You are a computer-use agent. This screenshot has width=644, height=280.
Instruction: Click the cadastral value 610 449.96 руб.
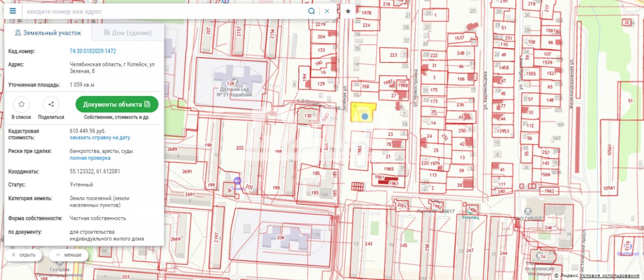click(x=88, y=131)
